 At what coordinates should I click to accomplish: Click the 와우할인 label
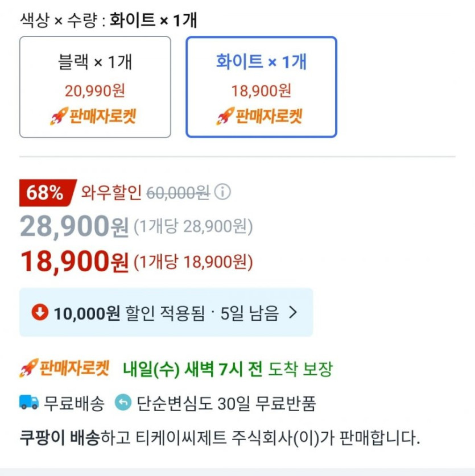111,193
